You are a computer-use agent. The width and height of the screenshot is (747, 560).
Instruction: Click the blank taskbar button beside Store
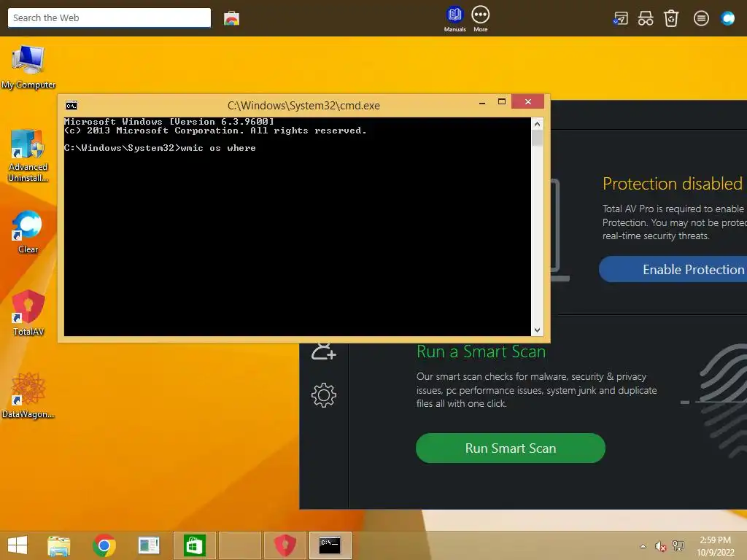click(239, 545)
